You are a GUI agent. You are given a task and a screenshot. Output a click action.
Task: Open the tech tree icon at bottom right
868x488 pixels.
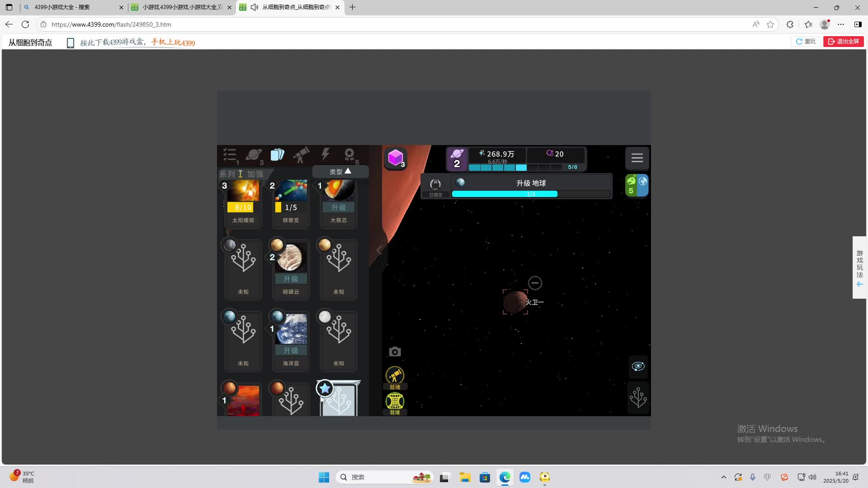click(x=638, y=398)
